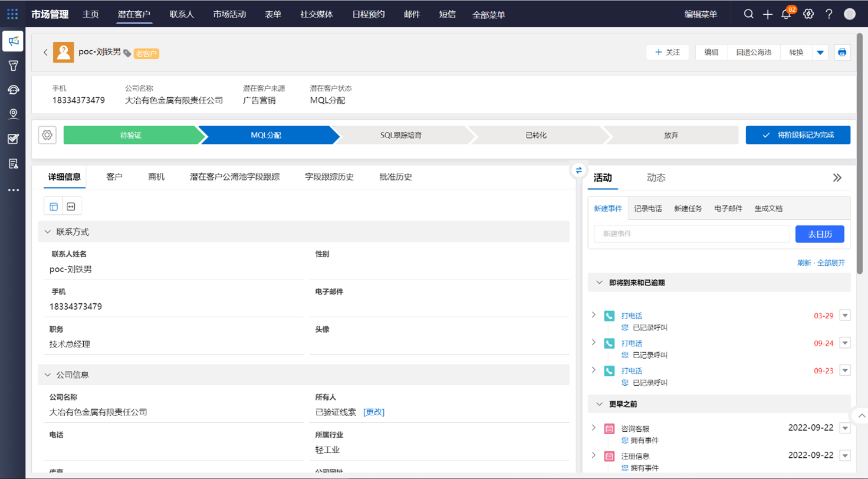Toggle the full-width layout view icon
The image size is (868, 479).
point(71,206)
